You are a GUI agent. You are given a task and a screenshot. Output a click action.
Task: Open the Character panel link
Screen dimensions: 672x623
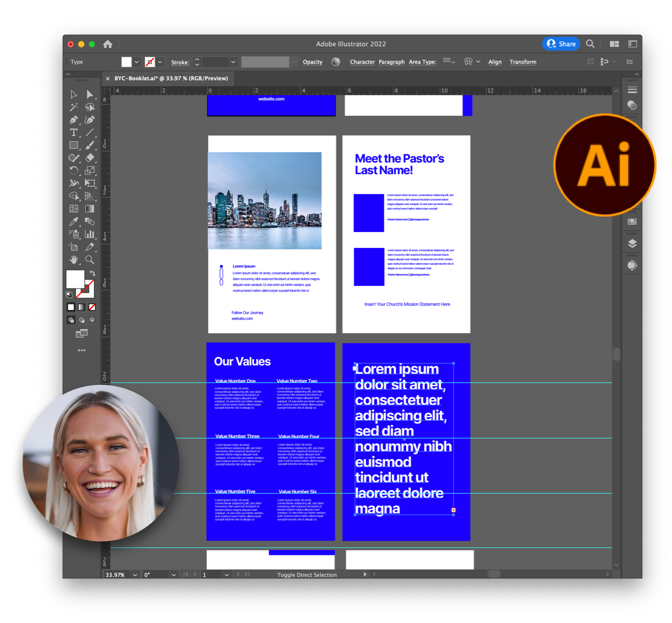[362, 62]
